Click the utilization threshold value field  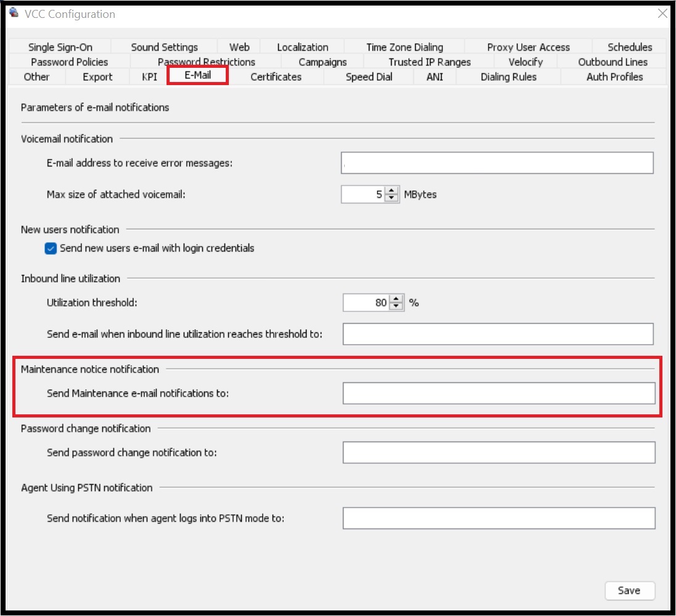pos(366,303)
